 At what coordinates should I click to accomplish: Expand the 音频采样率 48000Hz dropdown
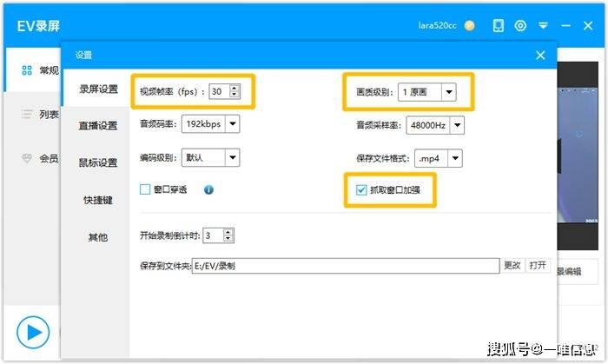pos(457,125)
